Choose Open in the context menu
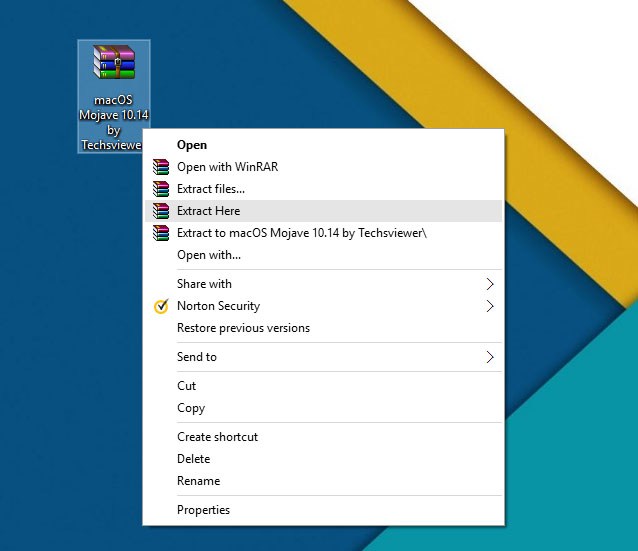The width and height of the screenshot is (638, 551). point(323,145)
